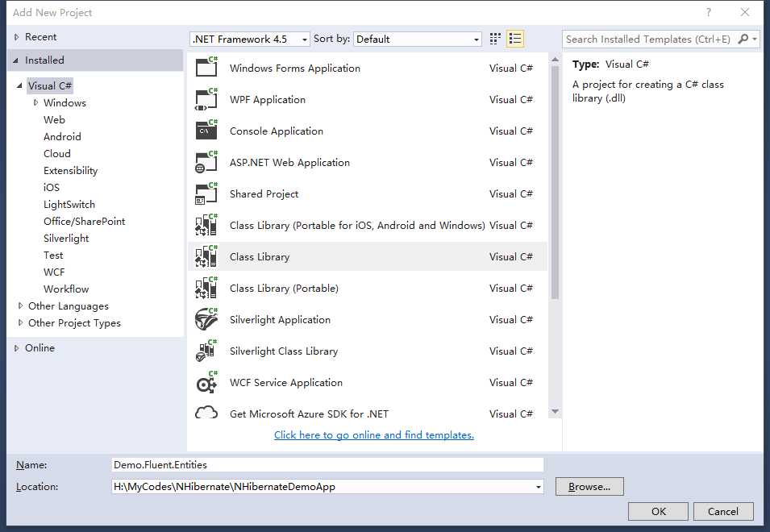Select Android category
This screenshot has height=532, width=770.
[x=62, y=136]
